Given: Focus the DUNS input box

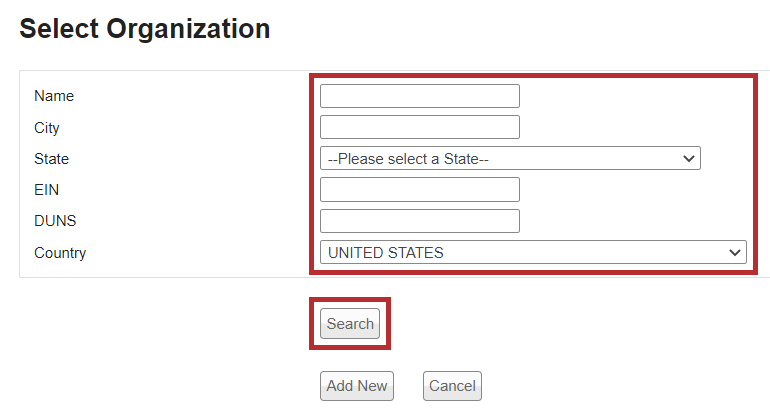Looking at the screenshot, I should [x=419, y=221].
